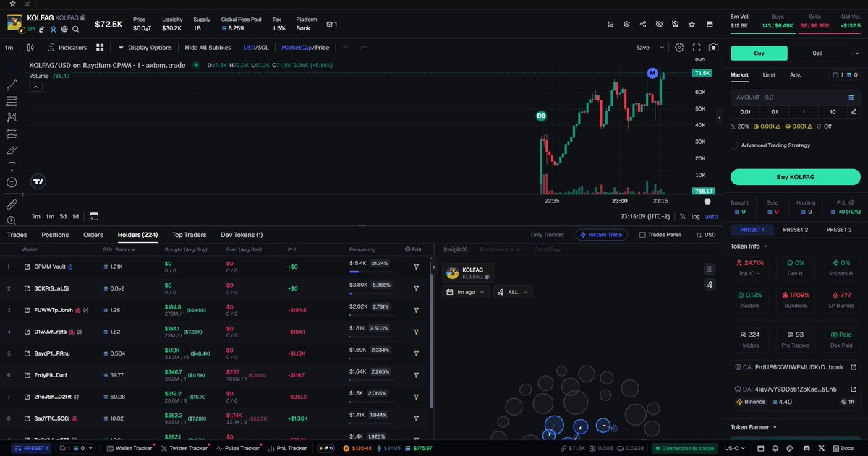Copy KOLFAG token name
The image size is (868, 456).
[83, 17]
